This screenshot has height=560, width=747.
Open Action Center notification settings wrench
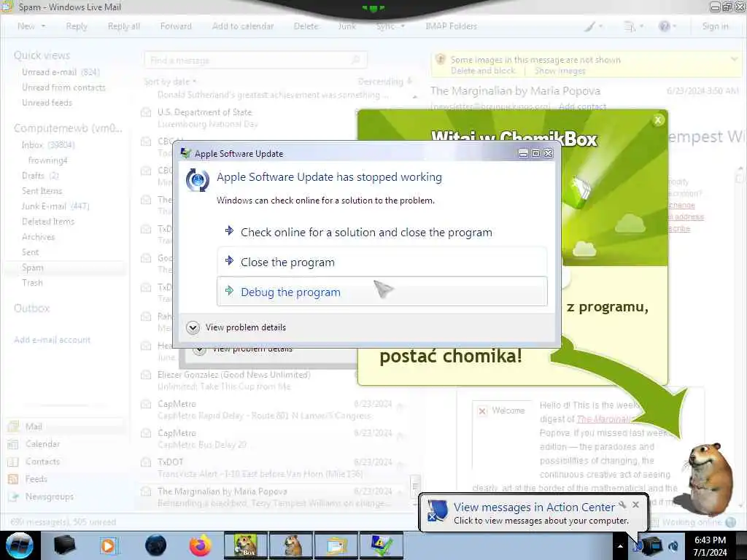(622, 505)
